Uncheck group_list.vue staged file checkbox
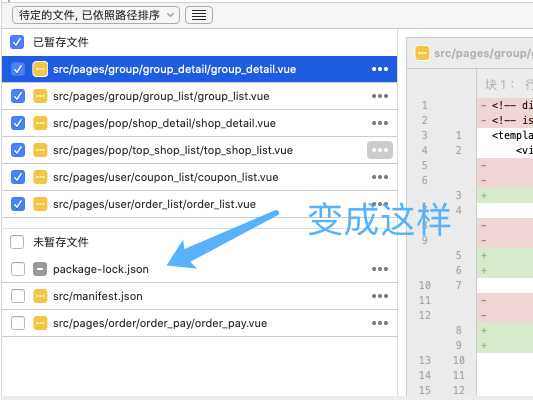Image resolution: width=533 pixels, height=400 pixels. (x=18, y=96)
